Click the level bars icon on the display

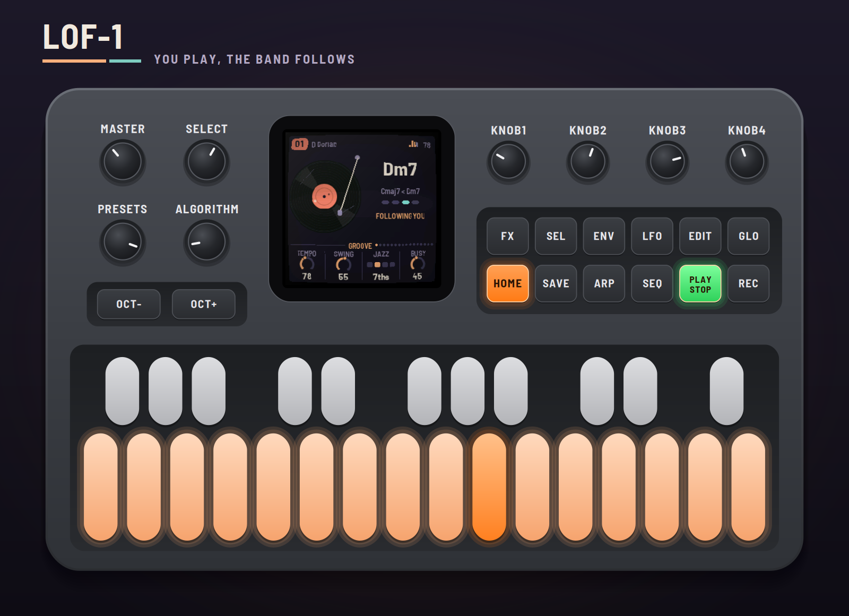pyautogui.click(x=413, y=144)
